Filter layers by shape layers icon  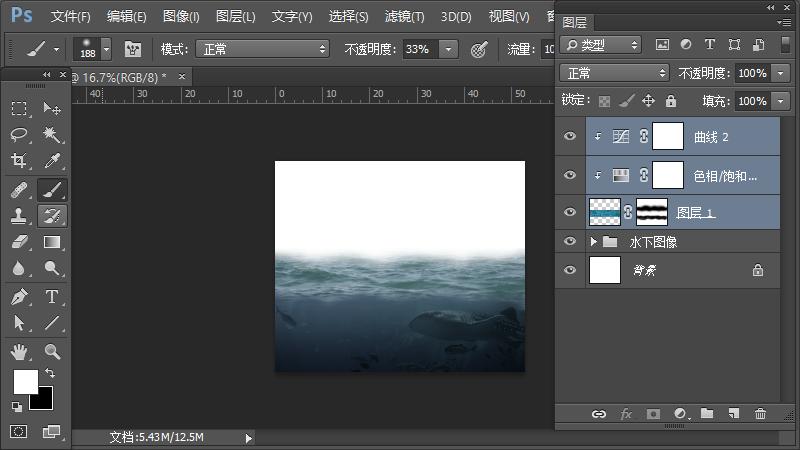point(734,45)
